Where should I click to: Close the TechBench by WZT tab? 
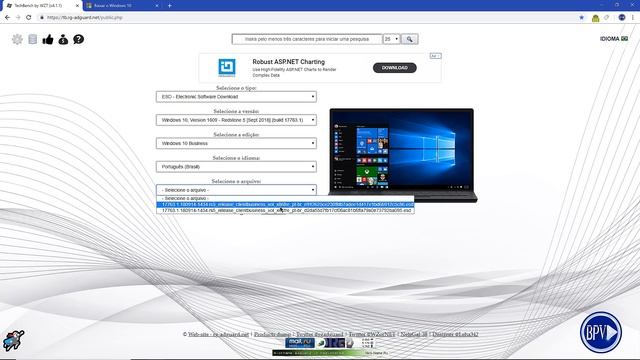click(x=77, y=6)
